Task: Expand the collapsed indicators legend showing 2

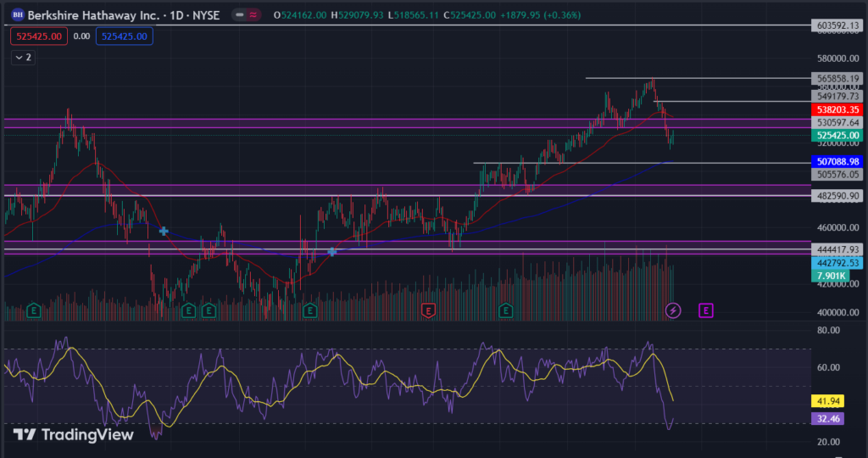Action: pos(23,58)
